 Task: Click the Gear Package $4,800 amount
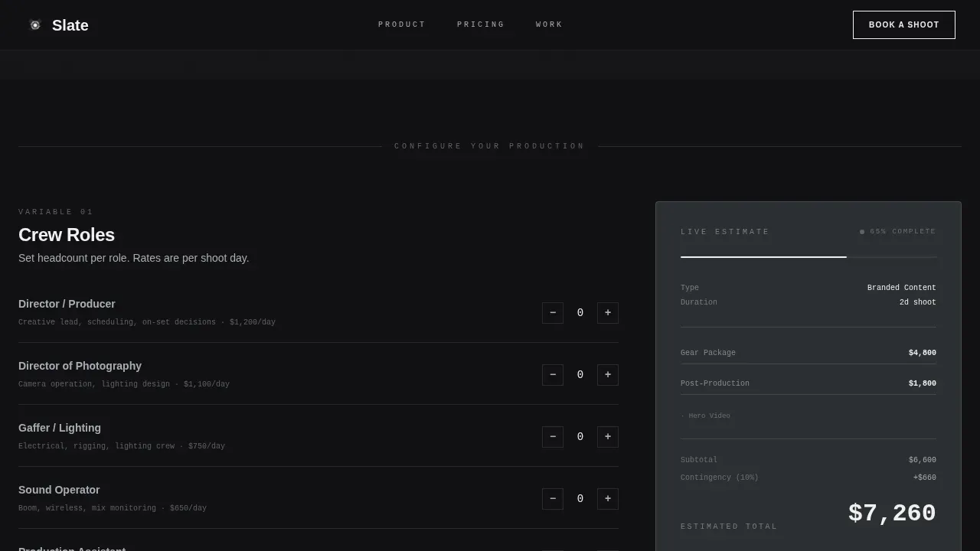pyautogui.click(x=923, y=353)
